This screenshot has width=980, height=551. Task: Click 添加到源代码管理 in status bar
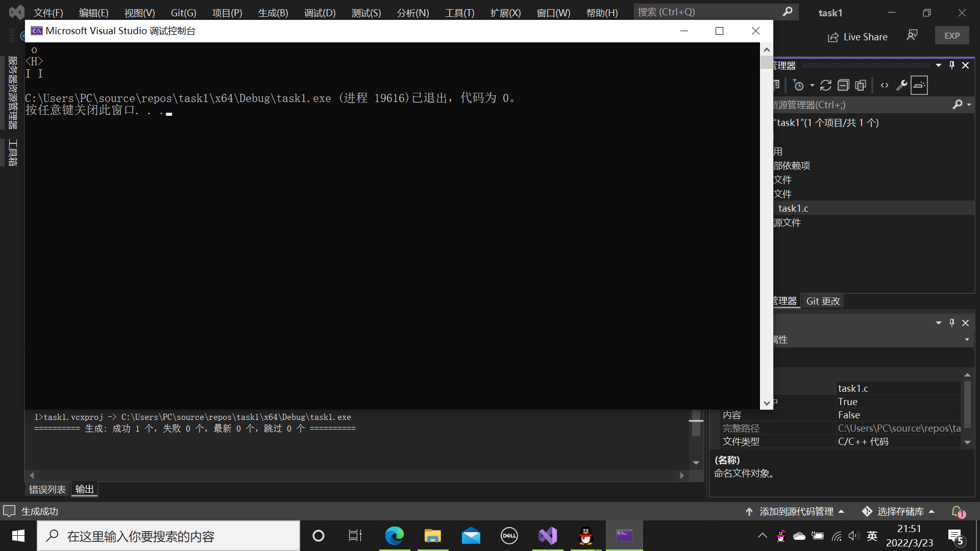pyautogui.click(x=795, y=511)
